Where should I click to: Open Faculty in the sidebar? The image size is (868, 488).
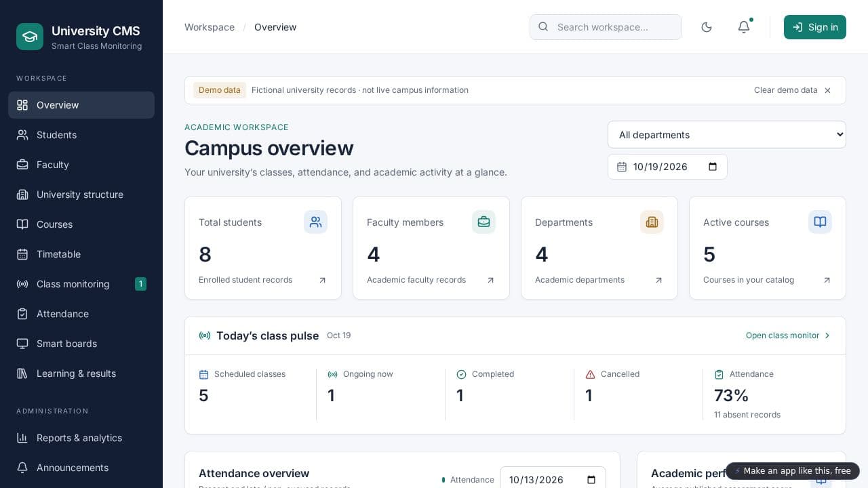pyautogui.click(x=81, y=165)
